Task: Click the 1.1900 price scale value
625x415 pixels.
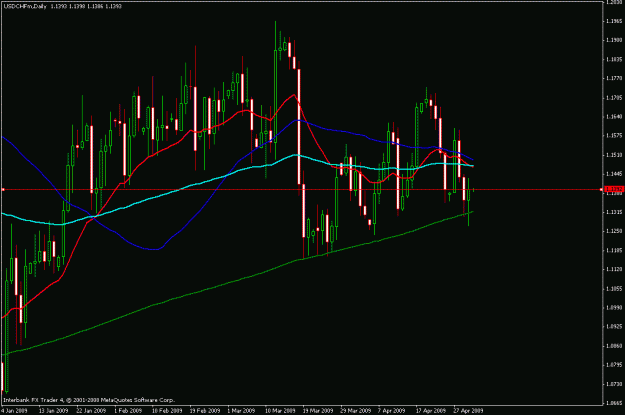Action: tap(614, 40)
